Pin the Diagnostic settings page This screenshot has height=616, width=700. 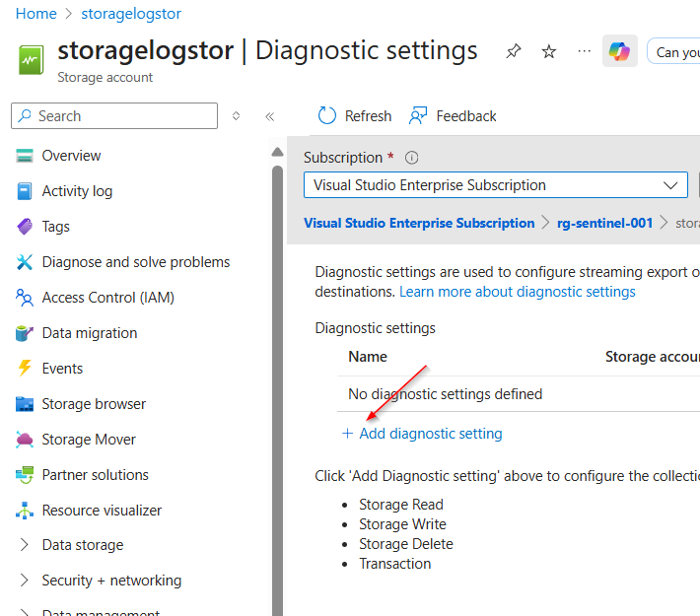tap(513, 51)
